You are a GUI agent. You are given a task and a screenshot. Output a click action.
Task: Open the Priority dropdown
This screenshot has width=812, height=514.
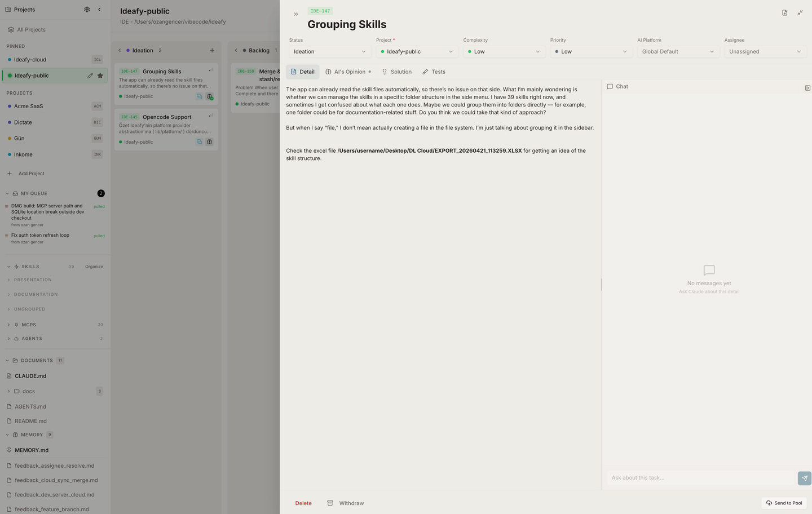click(591, 51)
